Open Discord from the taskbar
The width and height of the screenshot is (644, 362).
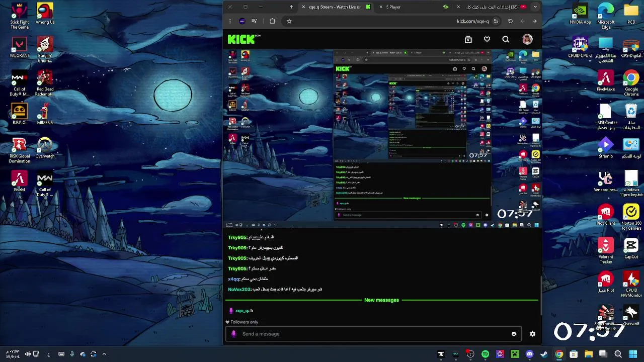tap(529, 354)
